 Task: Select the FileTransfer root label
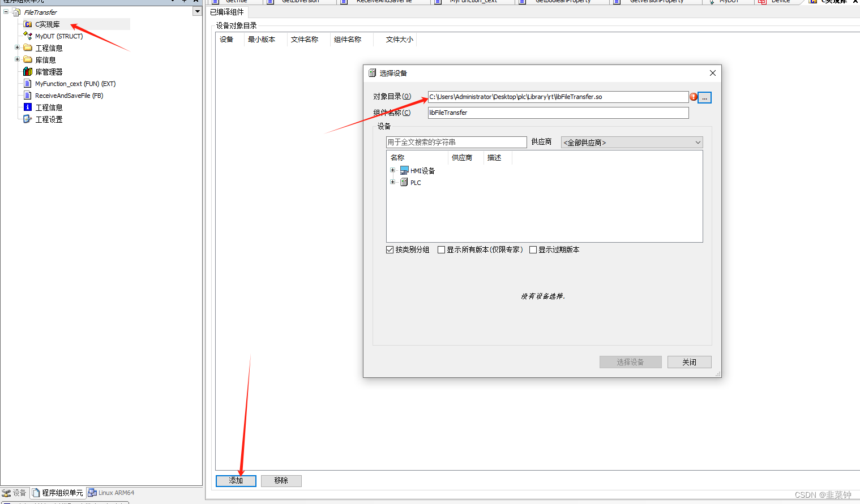[x=40, y=12]
